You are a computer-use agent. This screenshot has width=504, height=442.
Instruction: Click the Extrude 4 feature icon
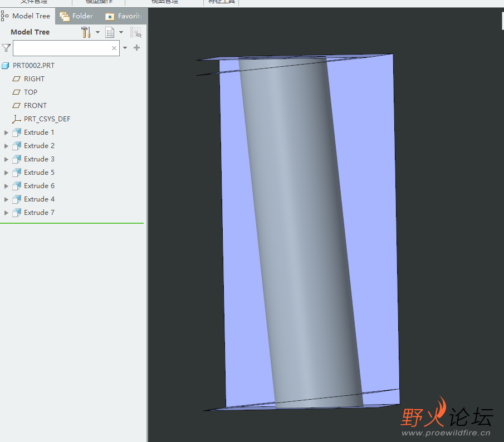click(17, 199)
